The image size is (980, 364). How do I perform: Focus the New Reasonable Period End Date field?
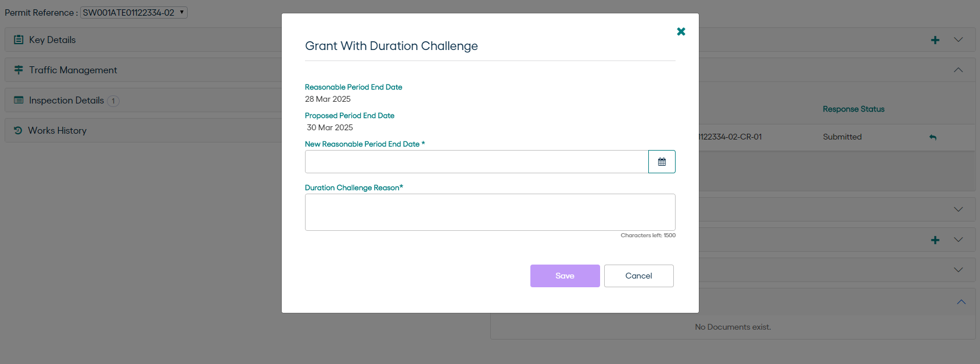(476, 162)
